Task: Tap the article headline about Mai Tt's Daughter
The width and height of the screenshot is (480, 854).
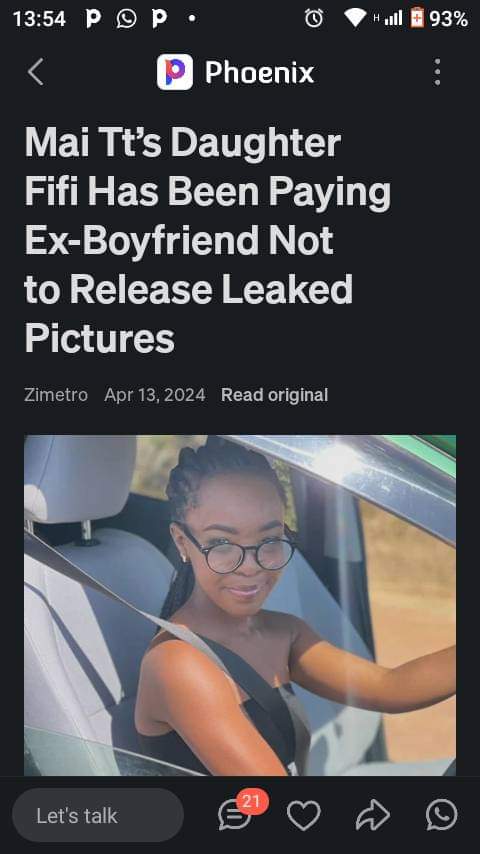Action: (x=208, y=240)
